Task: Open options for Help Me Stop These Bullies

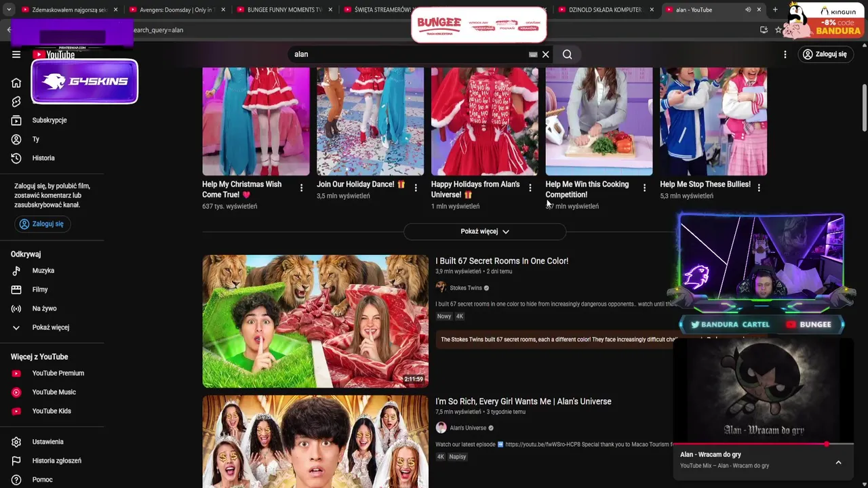Action: click(759, 188)
